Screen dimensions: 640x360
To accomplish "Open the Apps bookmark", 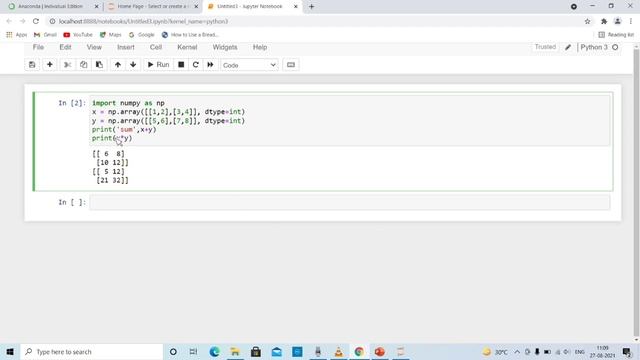I will [x=17, y=35].
